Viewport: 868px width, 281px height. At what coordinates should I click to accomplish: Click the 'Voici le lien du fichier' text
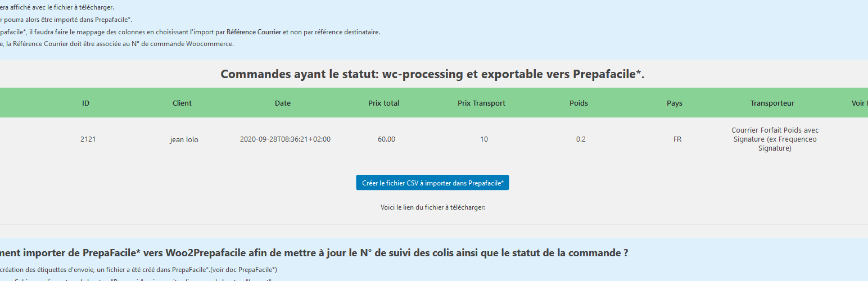tap(432, 207)
